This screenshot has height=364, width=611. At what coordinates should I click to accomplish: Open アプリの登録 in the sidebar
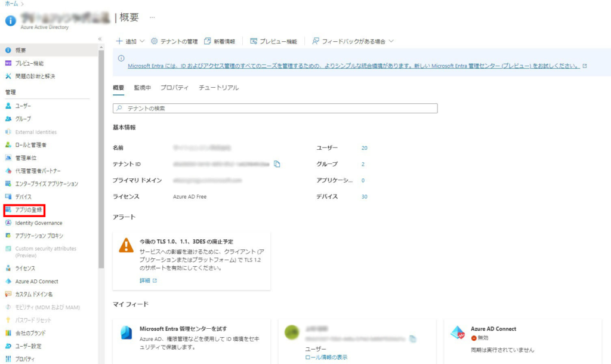click(29, 209)
